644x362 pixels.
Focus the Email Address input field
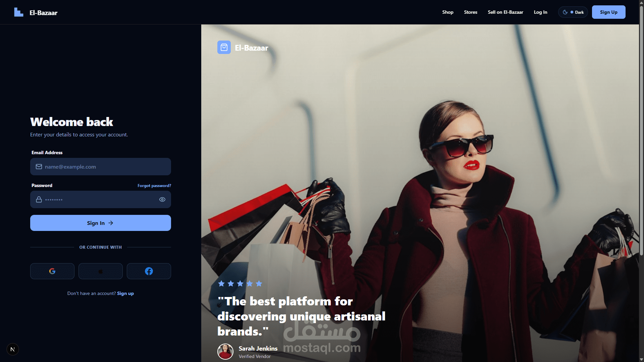[101, 167]
